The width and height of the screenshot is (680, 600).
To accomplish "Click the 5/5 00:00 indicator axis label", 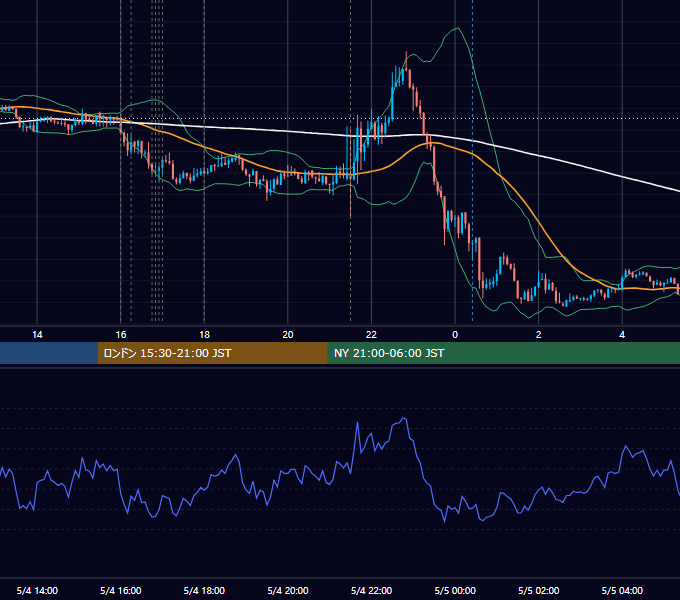I will [455, 590].
